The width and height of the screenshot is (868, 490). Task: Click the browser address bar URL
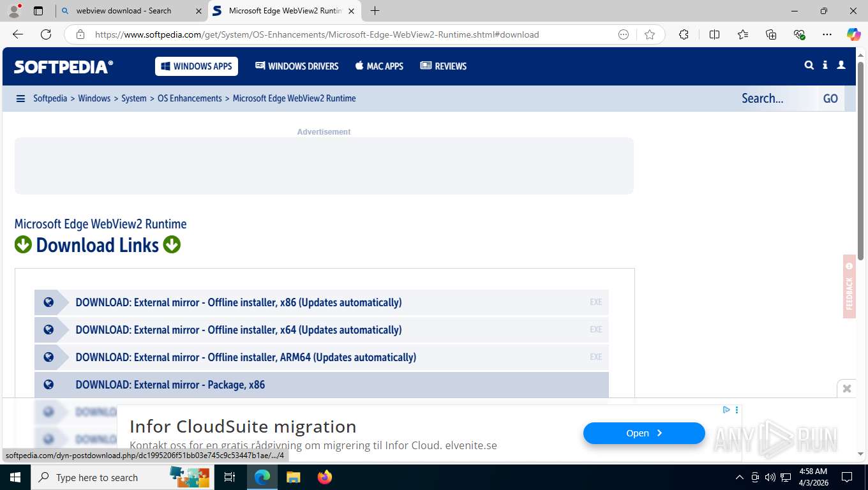click(317, 34)
